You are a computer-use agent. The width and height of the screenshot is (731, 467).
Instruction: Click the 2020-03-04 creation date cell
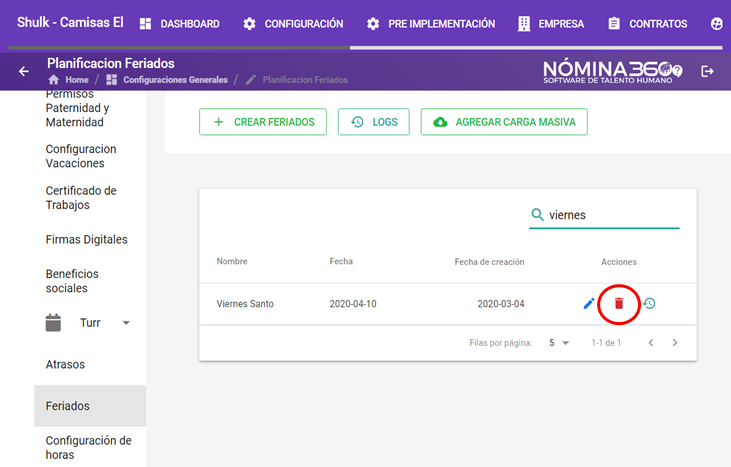click(x=501, y=304)
